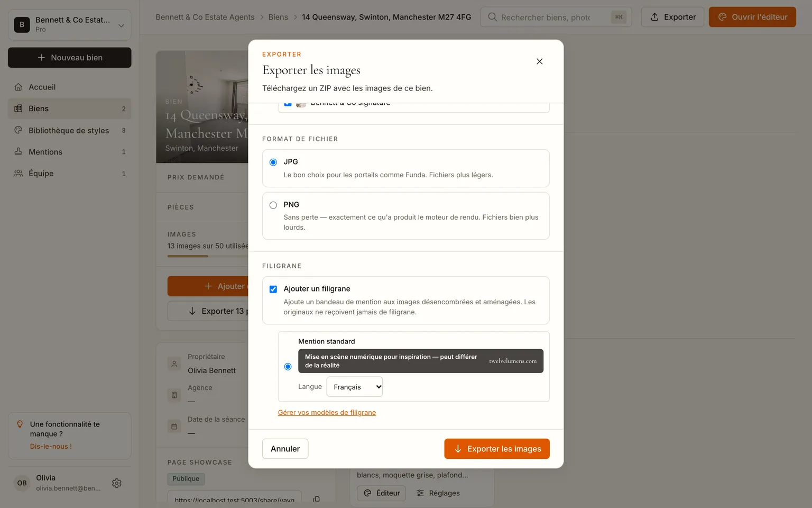This screenshot has height=508, width=812.
Task: Click Ouvrir l'éditeur button
Action: 752,17
